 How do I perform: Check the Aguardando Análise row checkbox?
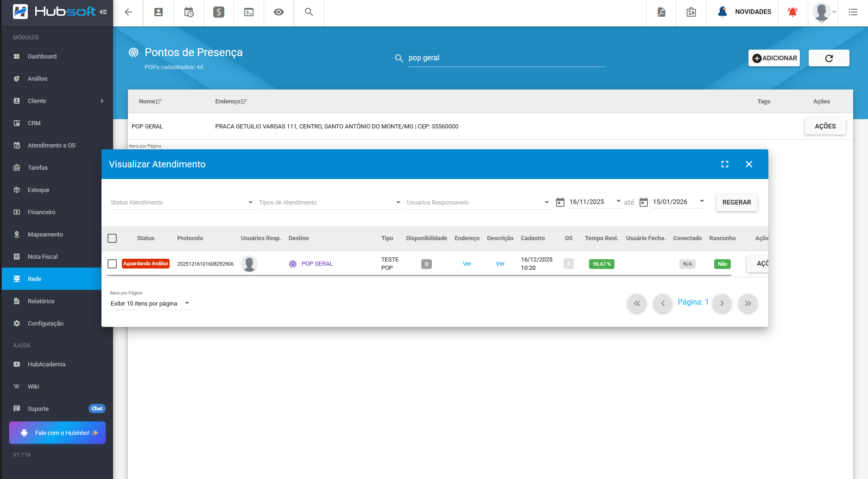(112, 264)
